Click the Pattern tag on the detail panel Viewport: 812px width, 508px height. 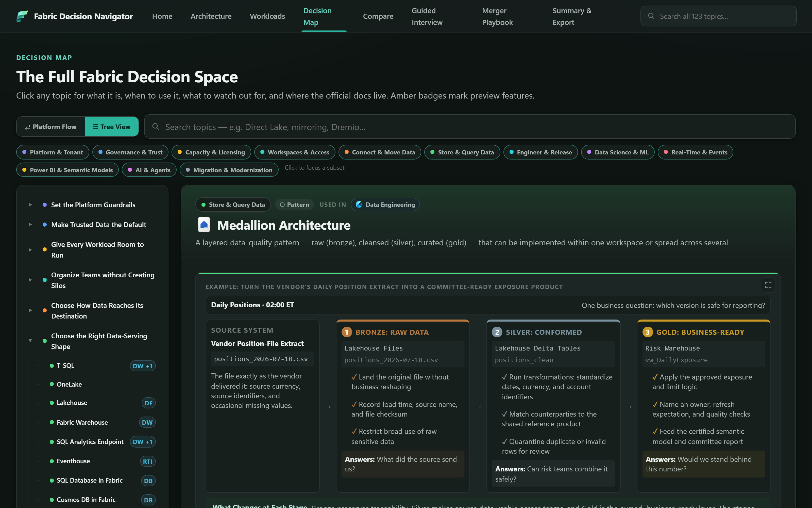(x=295, y=205)
